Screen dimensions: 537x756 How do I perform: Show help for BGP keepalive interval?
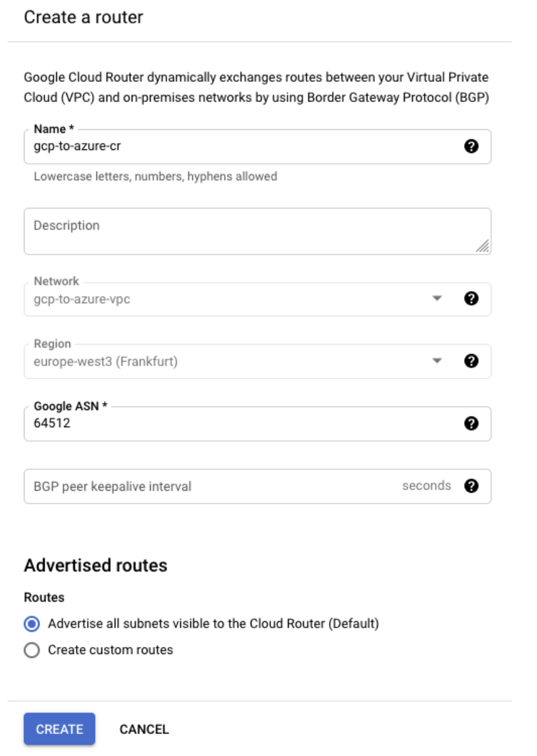click(471, 486)
